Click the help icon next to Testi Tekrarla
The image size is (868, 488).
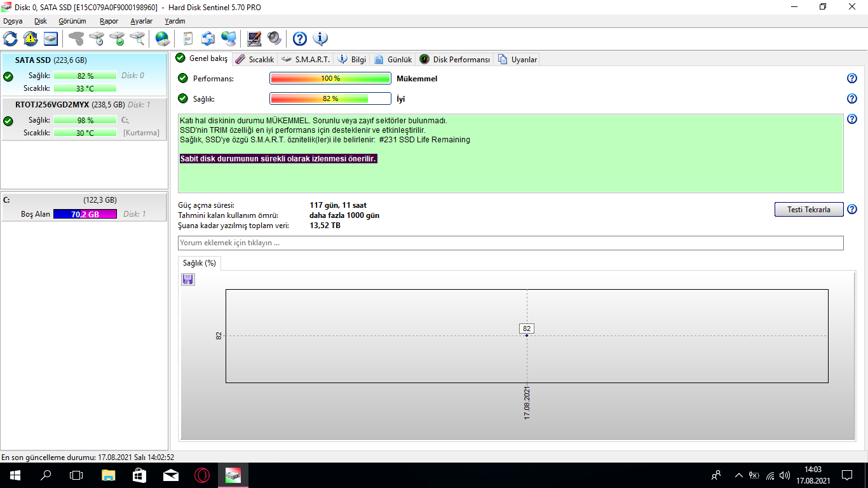(x=852, y=210)
